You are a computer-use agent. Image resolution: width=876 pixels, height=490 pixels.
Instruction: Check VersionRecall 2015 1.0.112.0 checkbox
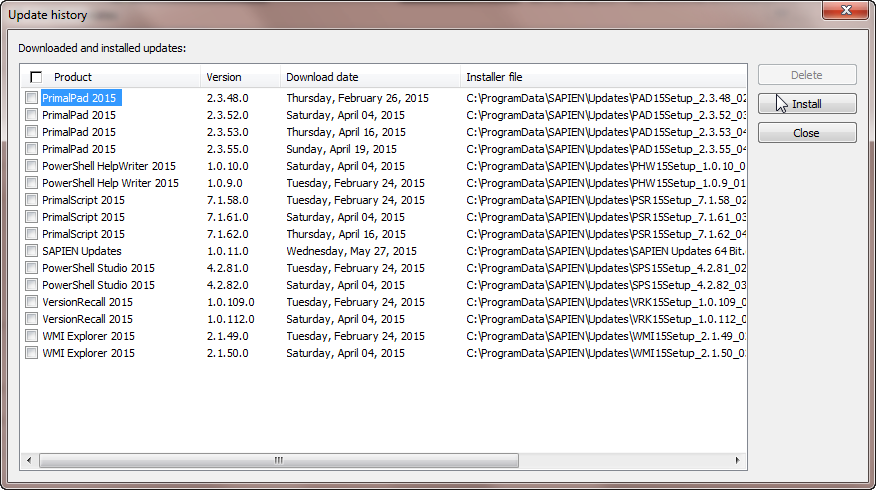(x=31, y=319)
